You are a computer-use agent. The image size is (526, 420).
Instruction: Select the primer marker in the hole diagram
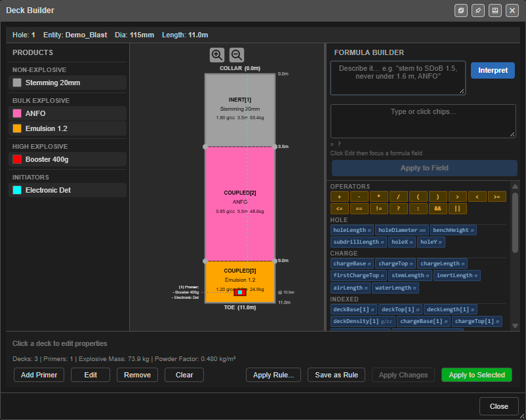tap(240, 292)
